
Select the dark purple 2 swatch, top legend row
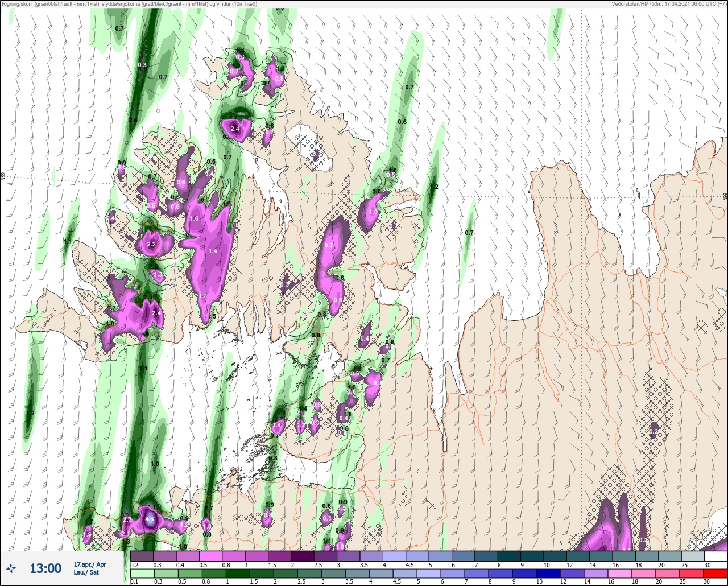click(x=302, y=556)
